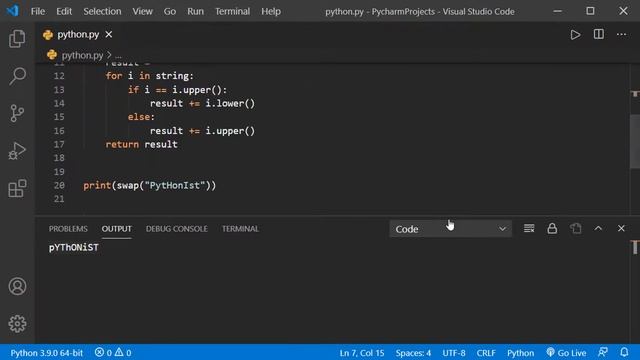Open the Go menu
The width and height of the screenshot is (640, 360).
tap(170, 11)
